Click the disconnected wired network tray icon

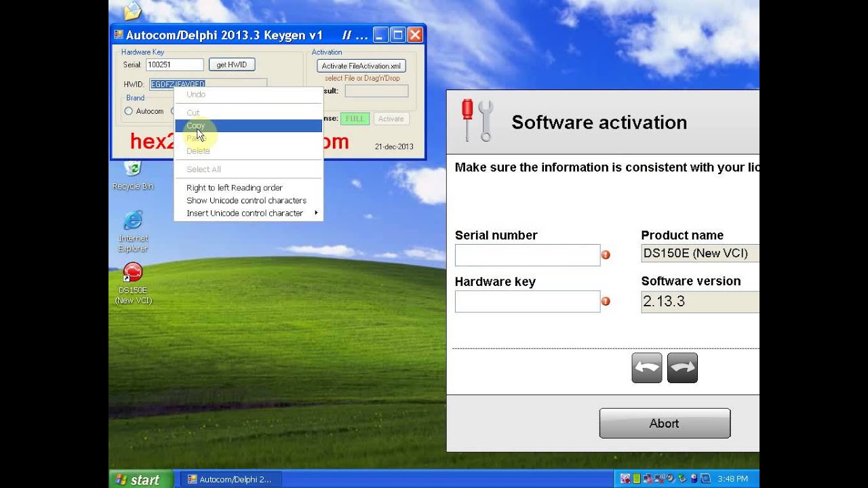648,479
